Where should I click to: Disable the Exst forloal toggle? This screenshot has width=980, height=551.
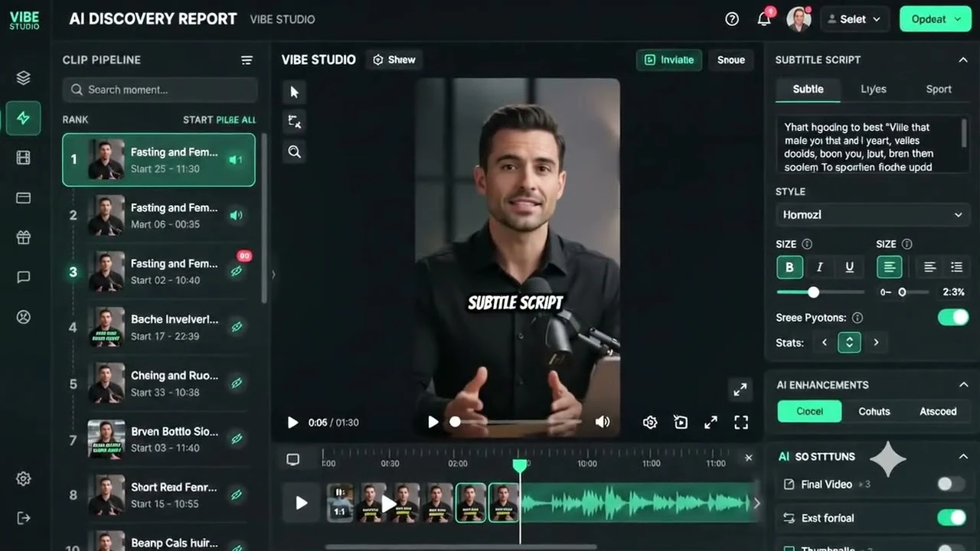(x=951, y=518)
